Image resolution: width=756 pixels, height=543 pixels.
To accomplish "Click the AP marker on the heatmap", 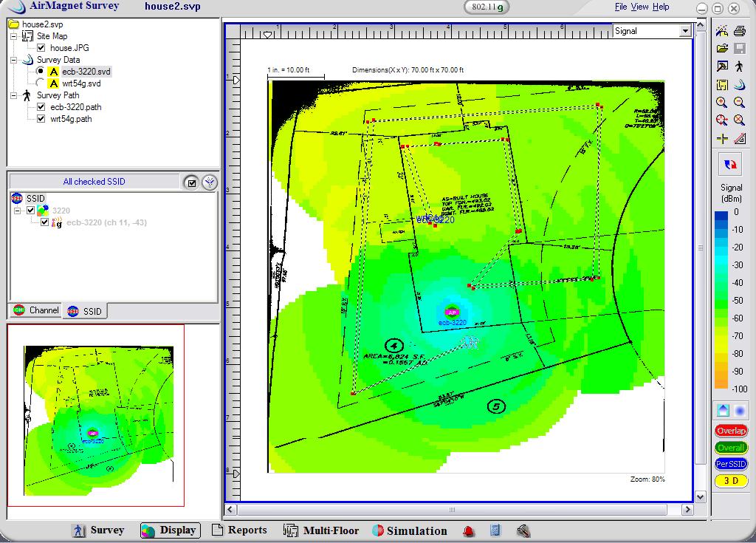I will (452, 312).
